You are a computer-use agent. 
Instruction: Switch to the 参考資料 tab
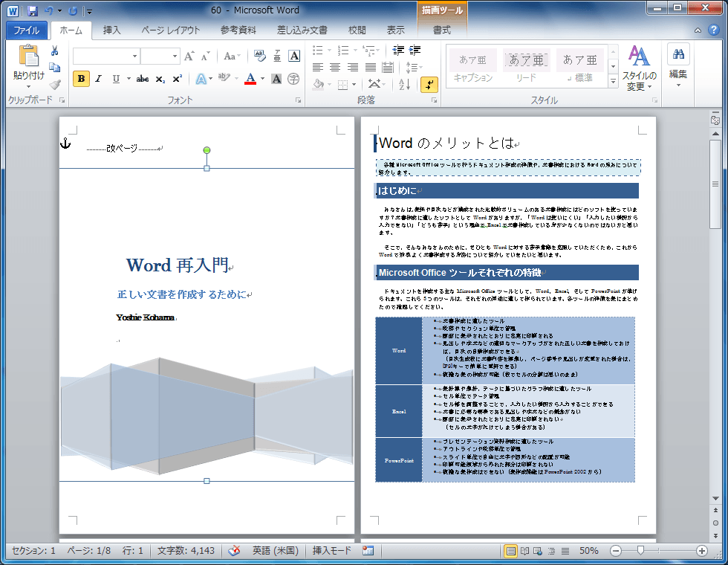(x=238, y=30)
